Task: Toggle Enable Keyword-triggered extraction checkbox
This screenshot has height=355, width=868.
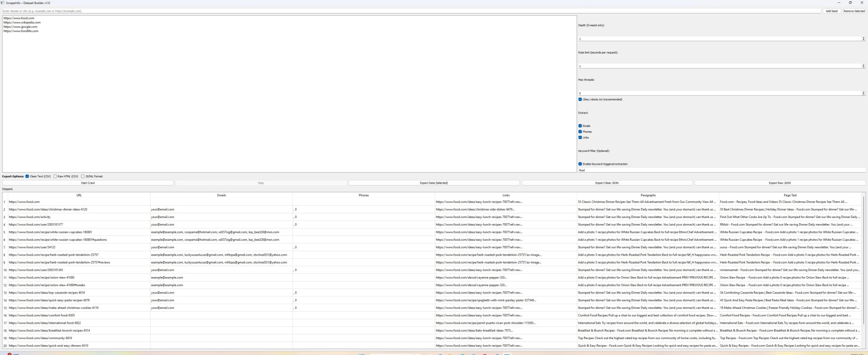Action: tap(580, 164)
